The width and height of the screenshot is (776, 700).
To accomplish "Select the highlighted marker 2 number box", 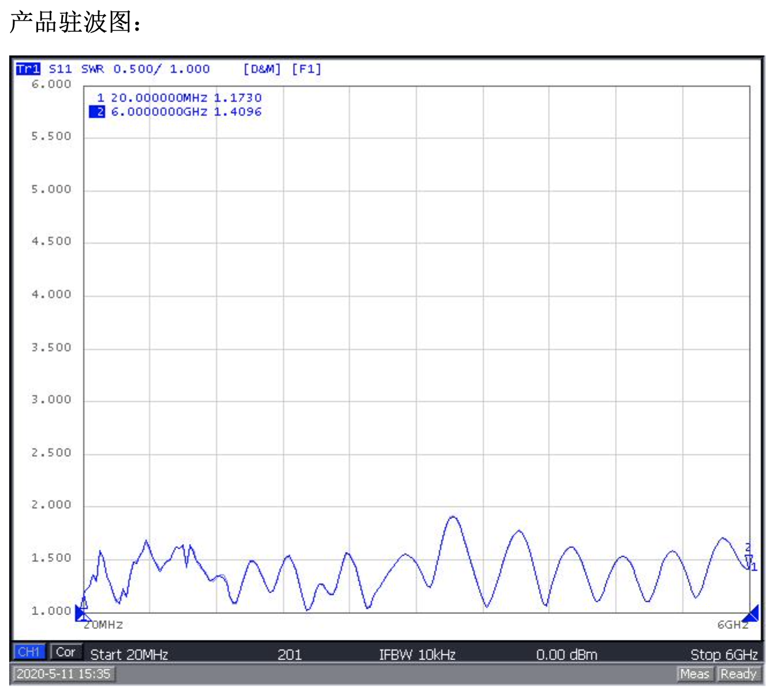I will pyautogui.click(x=98, y=112).
